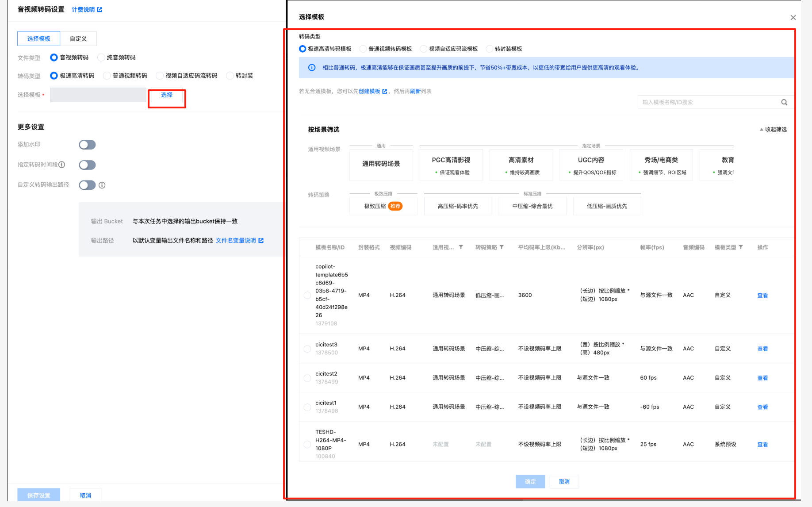
Task: Click the filter icon on 适用视频场景 column
Action: [x=461, y=247]
